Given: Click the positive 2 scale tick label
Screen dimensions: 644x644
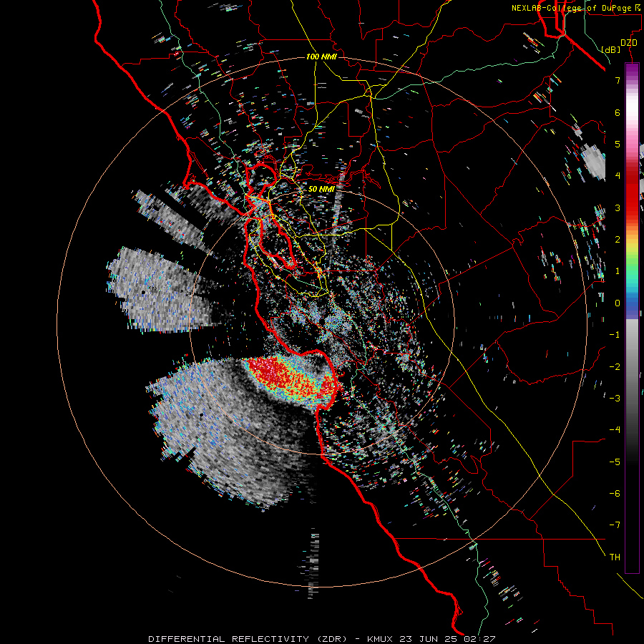Looking at the screenshot, I should tap(618, 240).
